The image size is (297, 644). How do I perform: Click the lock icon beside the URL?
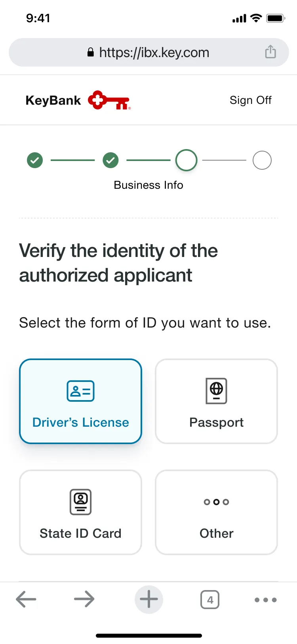91,52
